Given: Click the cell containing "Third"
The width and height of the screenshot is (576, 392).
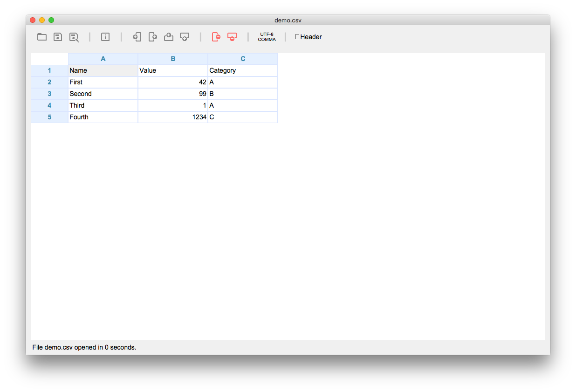Looking at the screenshot, I should (103, 105).
